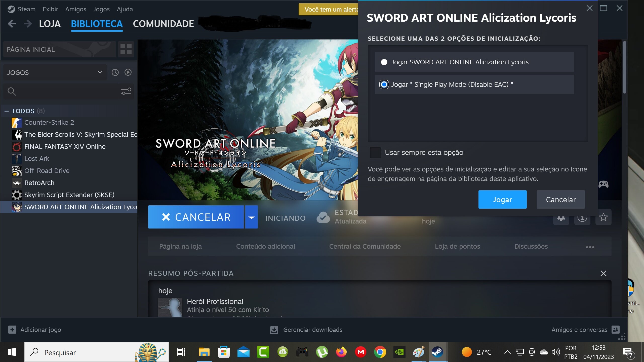Open uTorrent from taskbar
The image size is (644, 362).
[322, 352]
